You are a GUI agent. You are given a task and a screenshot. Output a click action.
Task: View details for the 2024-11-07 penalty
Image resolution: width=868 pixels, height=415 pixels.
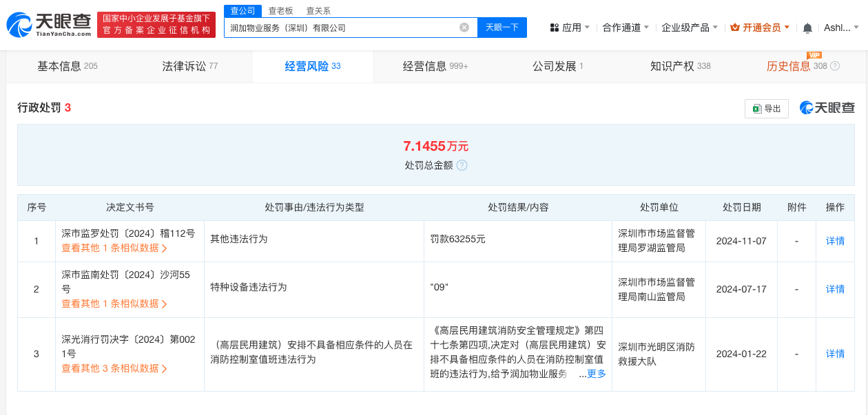[835, 241]
